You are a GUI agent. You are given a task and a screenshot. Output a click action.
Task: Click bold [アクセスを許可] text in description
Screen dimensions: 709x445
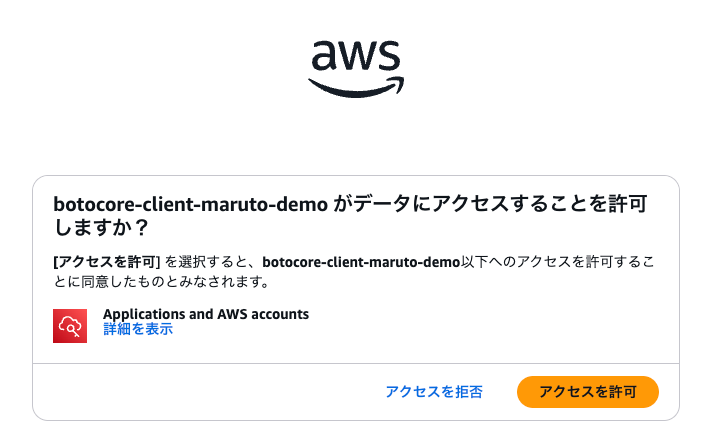click(x=107, y=262)
